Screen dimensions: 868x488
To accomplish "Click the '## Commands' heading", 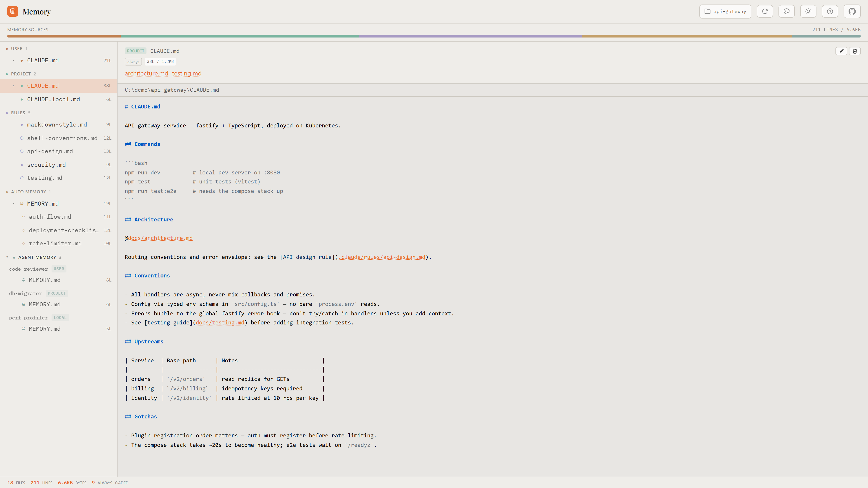I will coord(143,144).
